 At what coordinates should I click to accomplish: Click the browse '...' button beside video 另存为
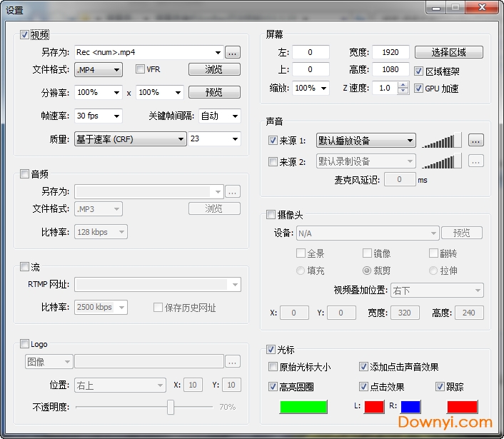(233, 52)
